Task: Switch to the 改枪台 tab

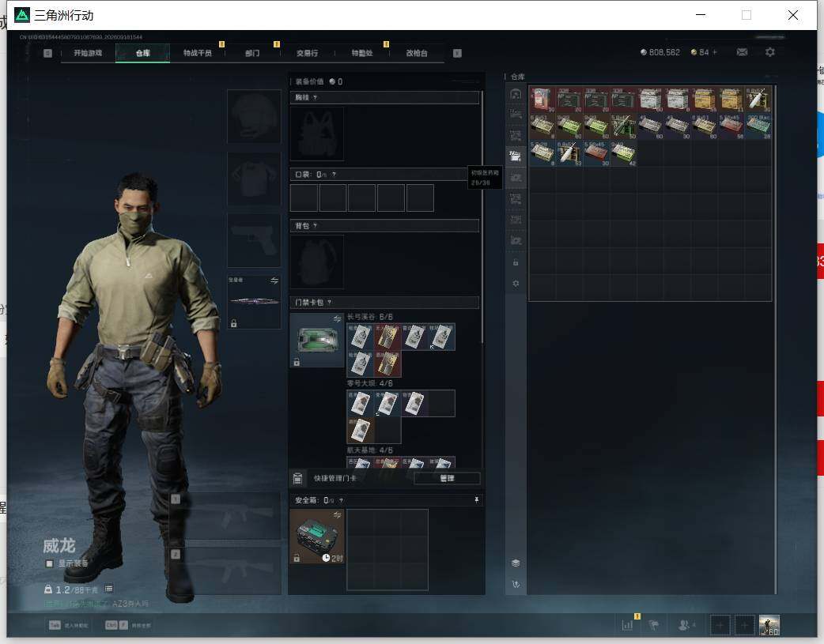Action: (417, 53)
